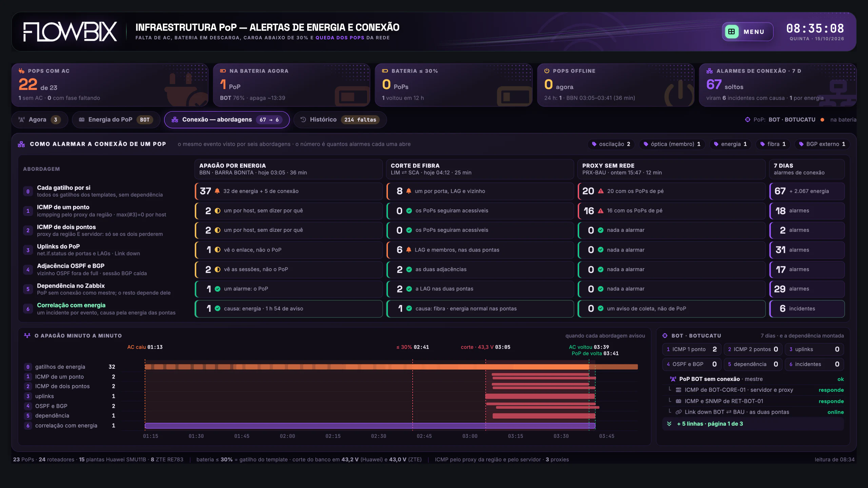The height and width of the screenshot is (488, 868).
Task: Click the orange gatilhos de energia bar
Action: 391,367
